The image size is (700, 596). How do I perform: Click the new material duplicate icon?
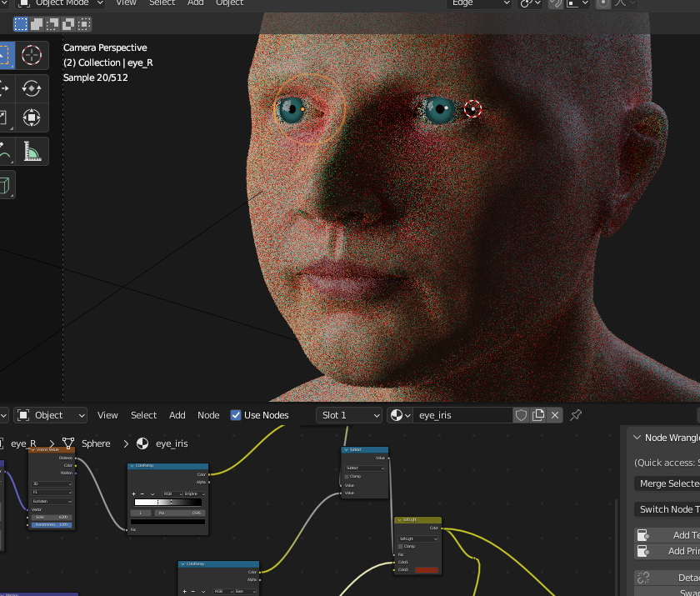click(x=538, y=414)
